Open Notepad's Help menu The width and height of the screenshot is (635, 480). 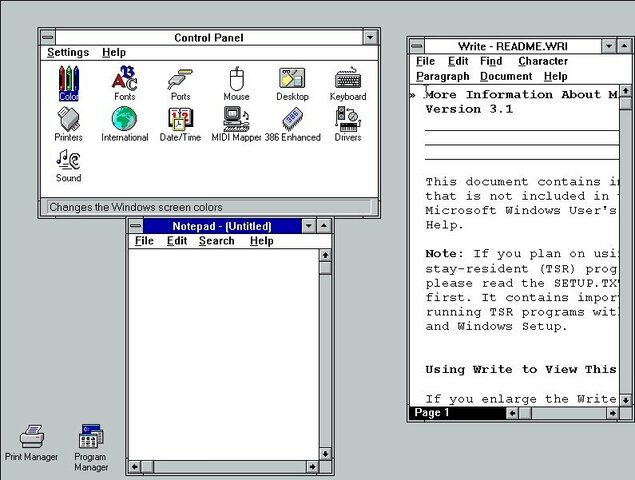click(262, 241)
